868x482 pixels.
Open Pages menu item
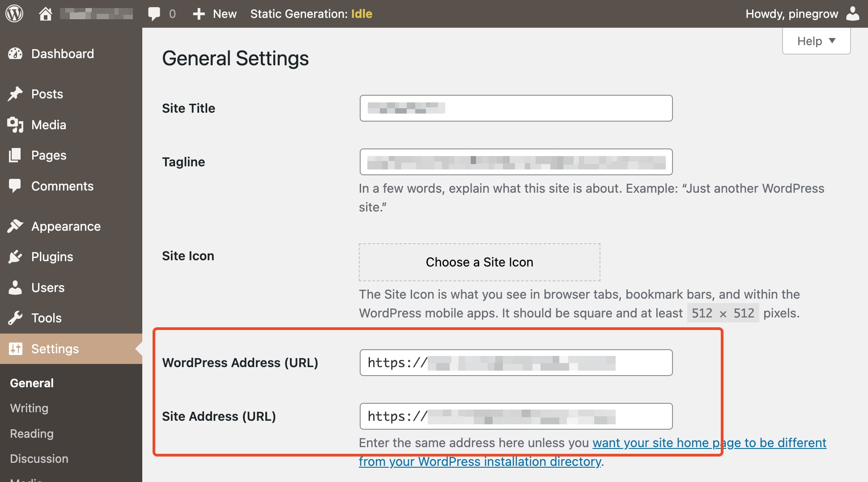(71, 155)
